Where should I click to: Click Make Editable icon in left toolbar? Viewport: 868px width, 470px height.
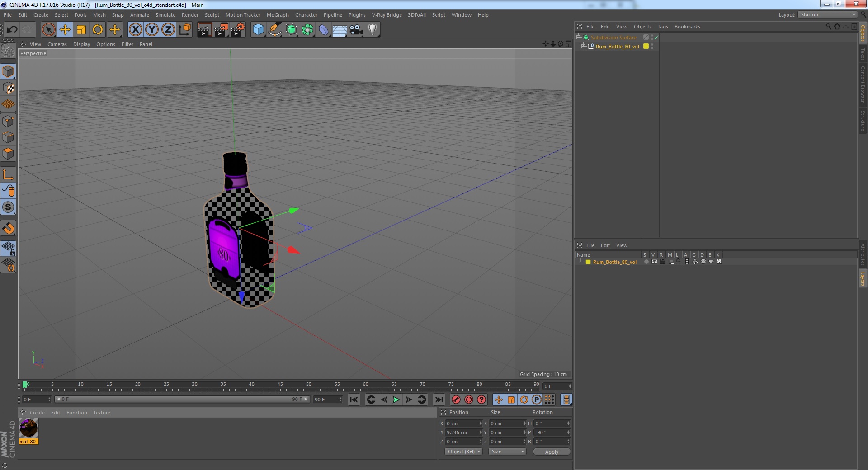tap(8, 51)
